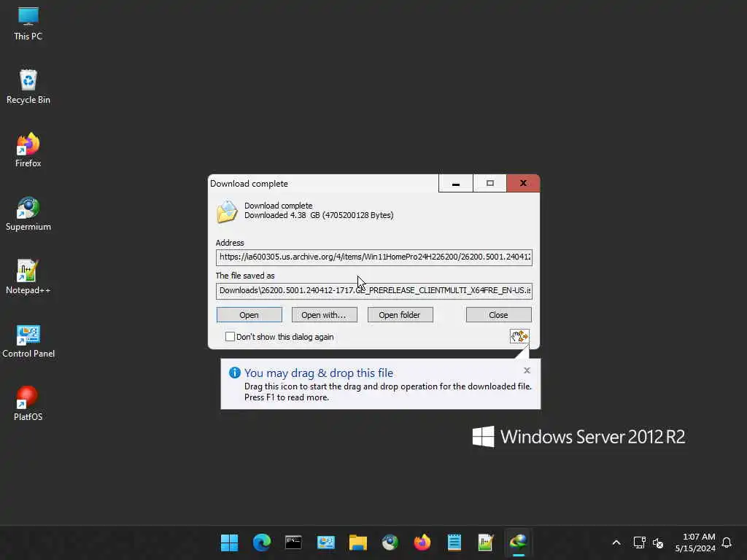Viewport: 747px width, 560px height.
Task: Open the notifications bell icon
Action: point(727,542)
